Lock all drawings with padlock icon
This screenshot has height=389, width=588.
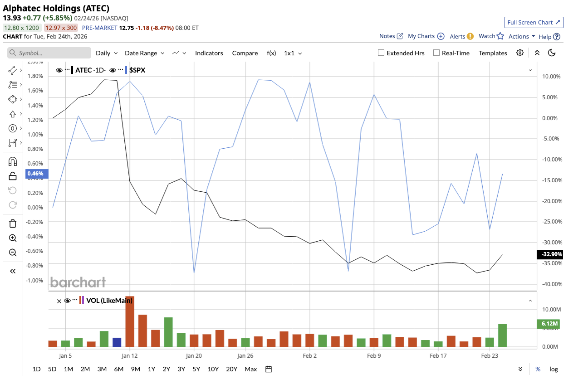13,176
